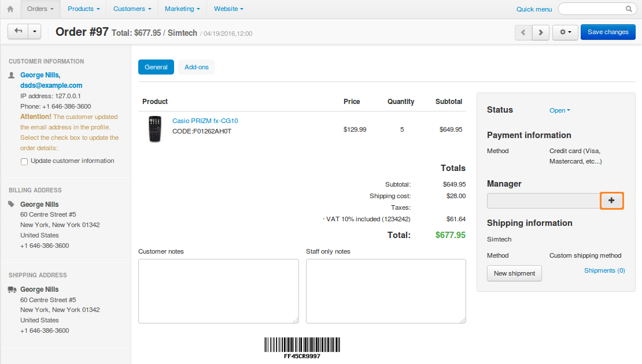Go to the previous order
This screenshot has height=364, width=642.
click(x=523, y=32)
